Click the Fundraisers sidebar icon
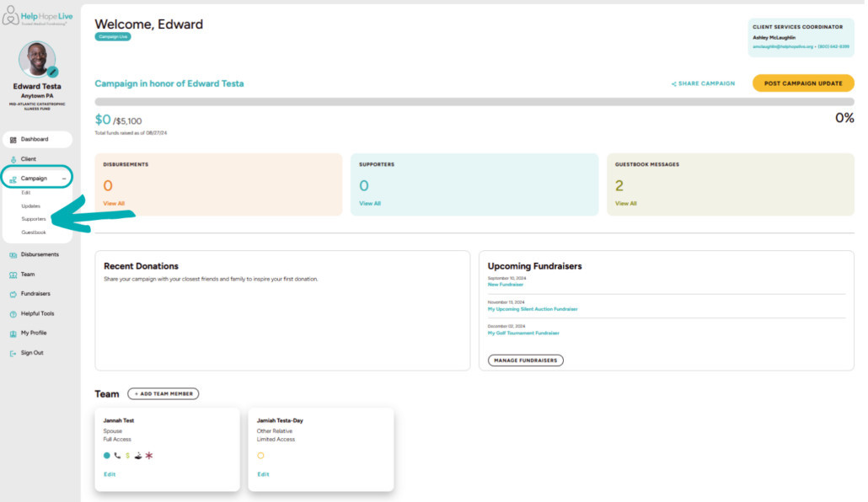The height and width of the screenshot is (502, 868). click(13, 295)
